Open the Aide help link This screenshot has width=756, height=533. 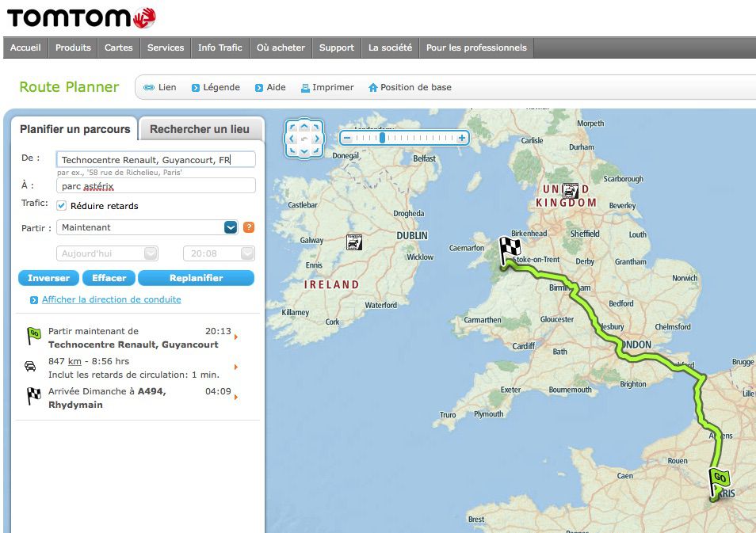276,87
